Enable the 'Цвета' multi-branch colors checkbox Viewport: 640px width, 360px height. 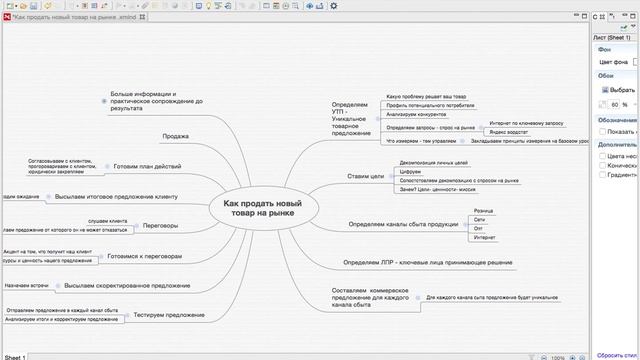click(x=602, y=156)
